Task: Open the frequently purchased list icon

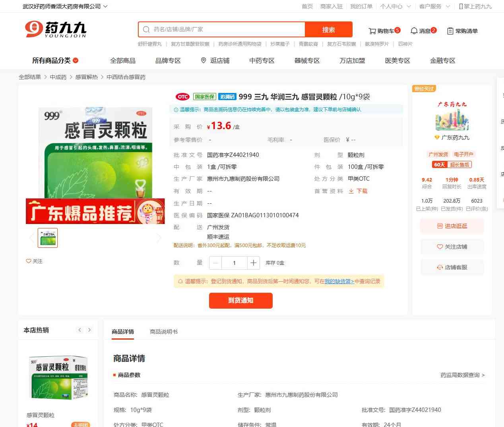Action: coord(450,31)
